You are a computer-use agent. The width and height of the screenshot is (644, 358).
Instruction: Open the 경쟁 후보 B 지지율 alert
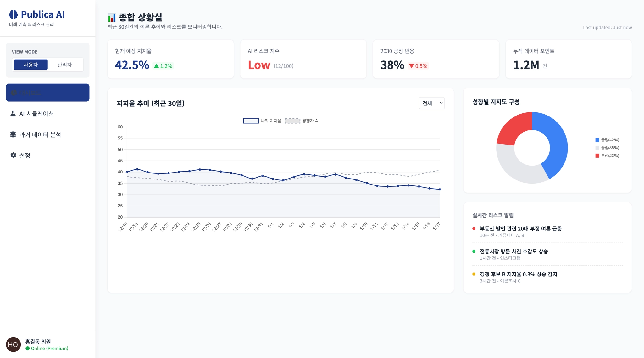[518, 274]
